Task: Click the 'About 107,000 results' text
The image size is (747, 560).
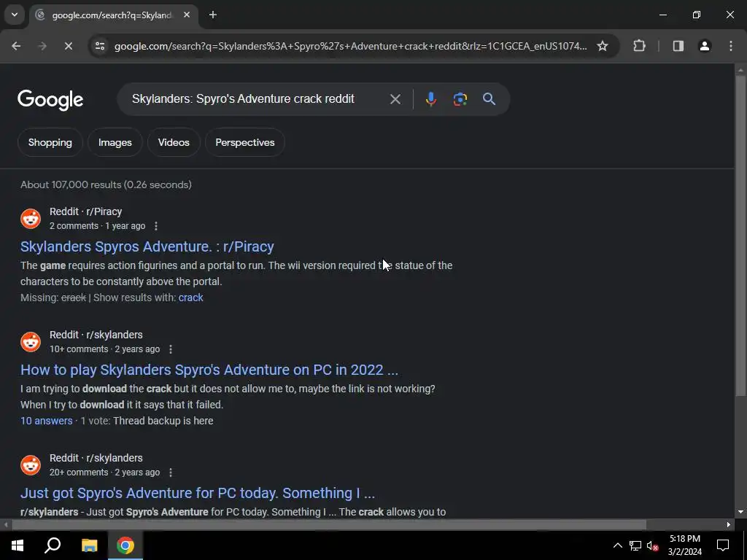Action: (x=106, y=184)
